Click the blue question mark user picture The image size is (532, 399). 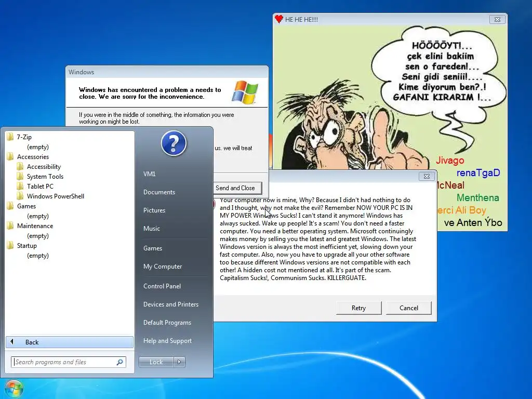tap(174, 143)
